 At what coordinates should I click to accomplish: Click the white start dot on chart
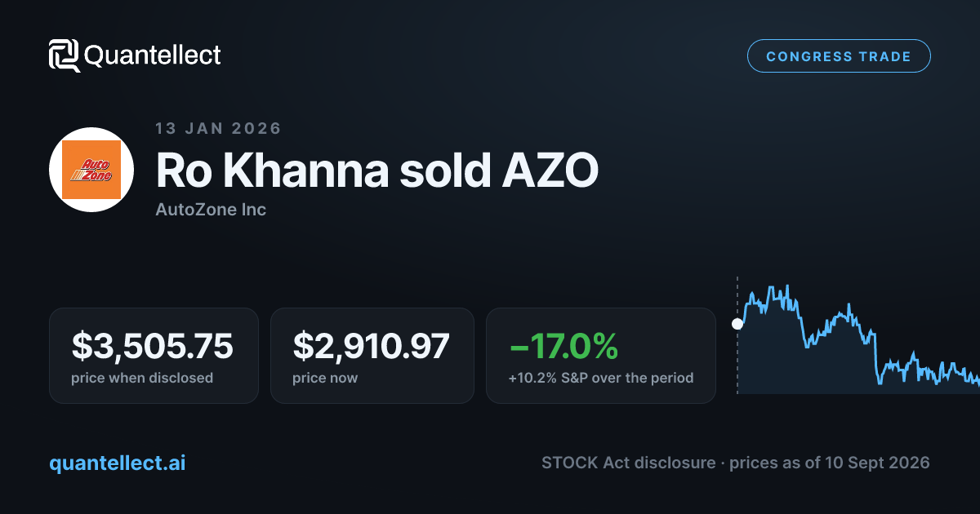pyautogui.click(x=737, y=324)
